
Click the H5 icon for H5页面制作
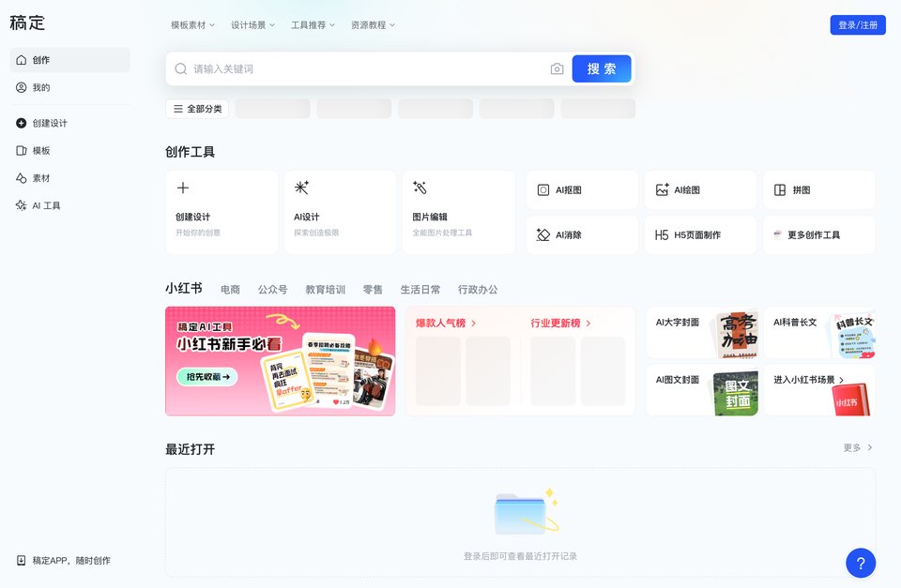coord(662,234)
